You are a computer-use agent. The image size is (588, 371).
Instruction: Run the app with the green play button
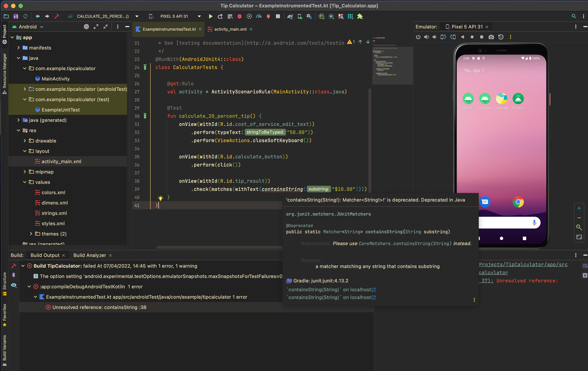click(x=211, y=16)
